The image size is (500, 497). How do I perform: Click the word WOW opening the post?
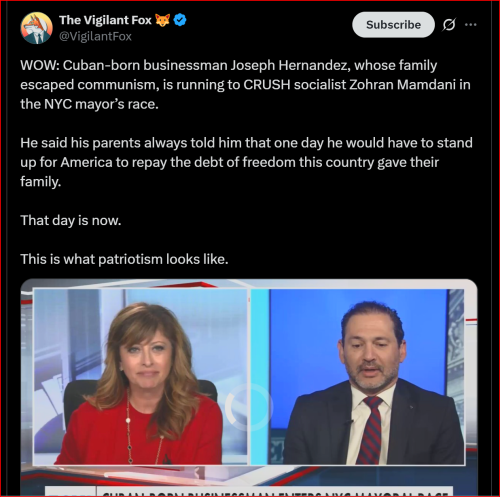pos(40,65)
